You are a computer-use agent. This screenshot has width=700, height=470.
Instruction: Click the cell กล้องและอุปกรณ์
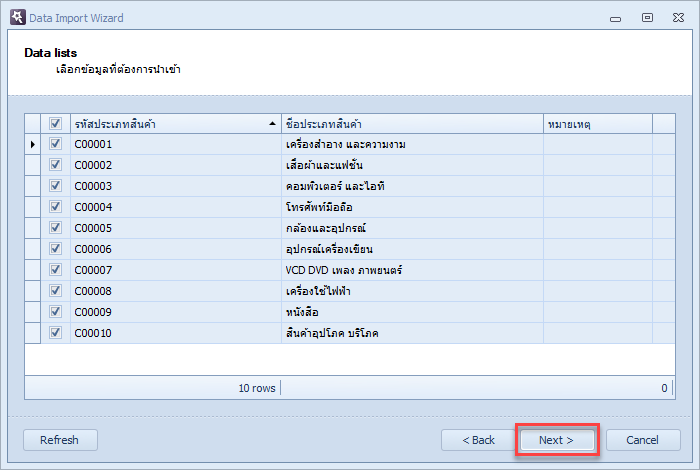412,228
